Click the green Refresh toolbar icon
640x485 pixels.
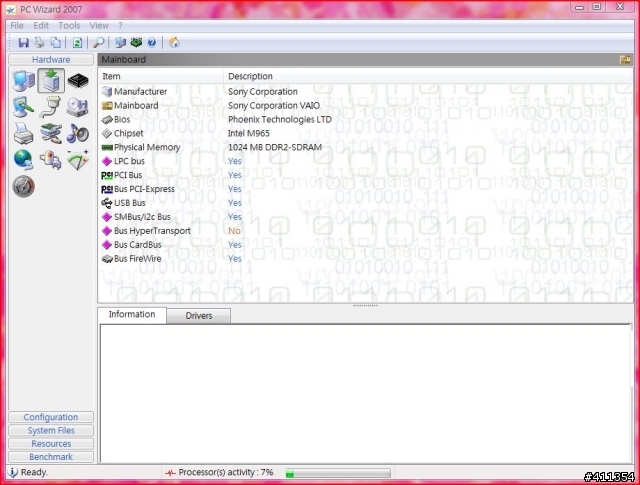pos(77,42)
